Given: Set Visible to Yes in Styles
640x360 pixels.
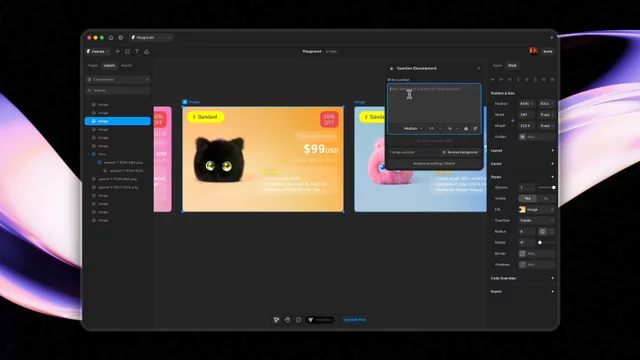Looking at the screenshot, I should click(527, 198).
